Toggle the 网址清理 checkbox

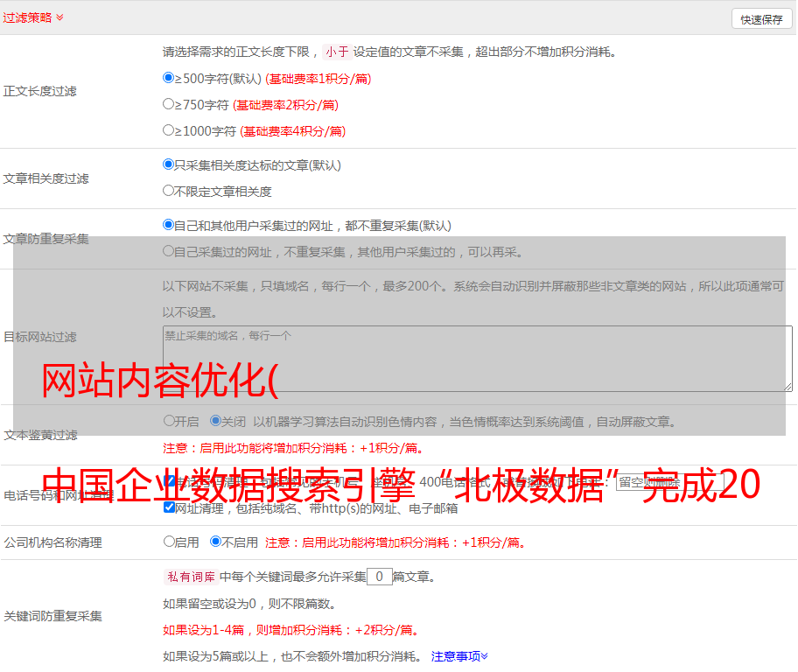pyautogui.click(x=170, y=507)
